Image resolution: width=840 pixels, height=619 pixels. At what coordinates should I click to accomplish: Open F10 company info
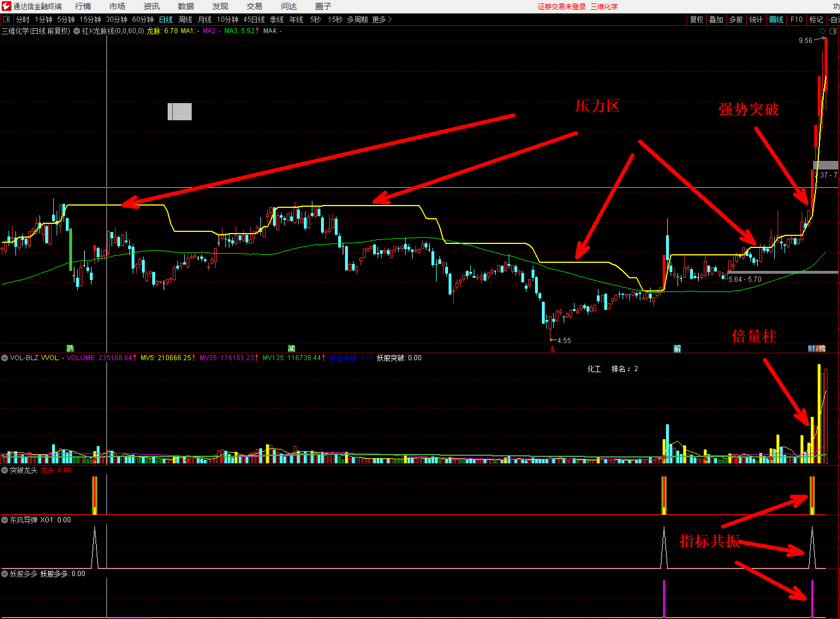[797, 19]
